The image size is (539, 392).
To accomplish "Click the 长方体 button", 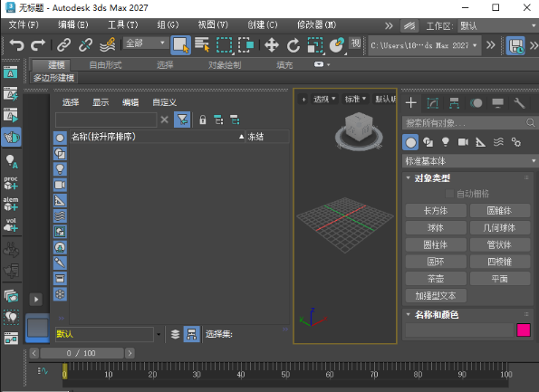I will (x=436, y=211).
